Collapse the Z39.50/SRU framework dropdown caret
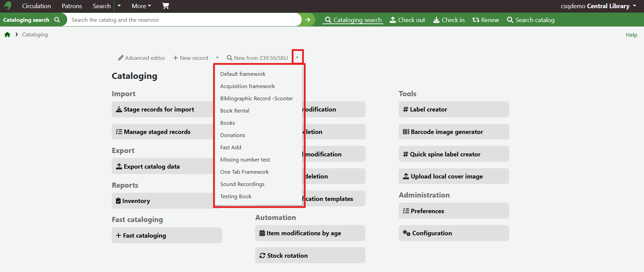644x272 pixels. coord(297,57)
